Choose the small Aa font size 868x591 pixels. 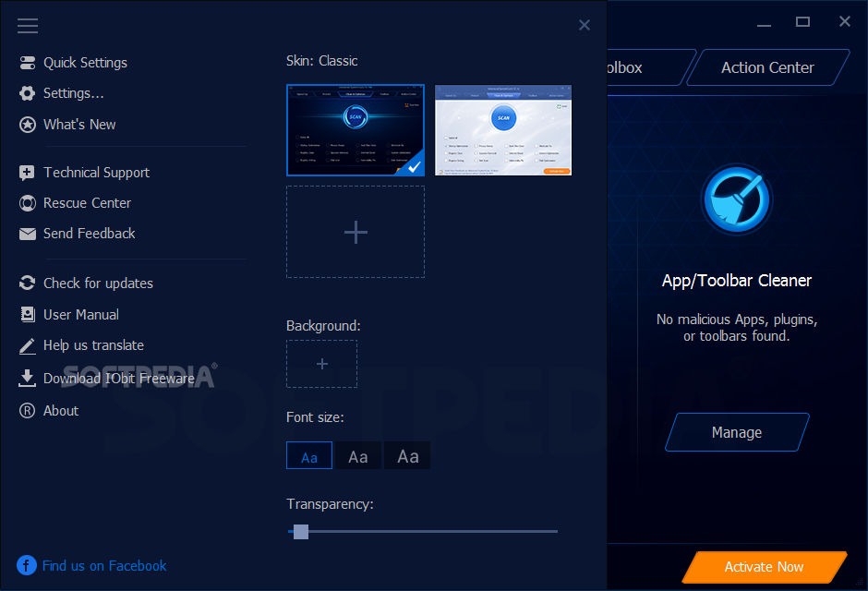(309, 455)
